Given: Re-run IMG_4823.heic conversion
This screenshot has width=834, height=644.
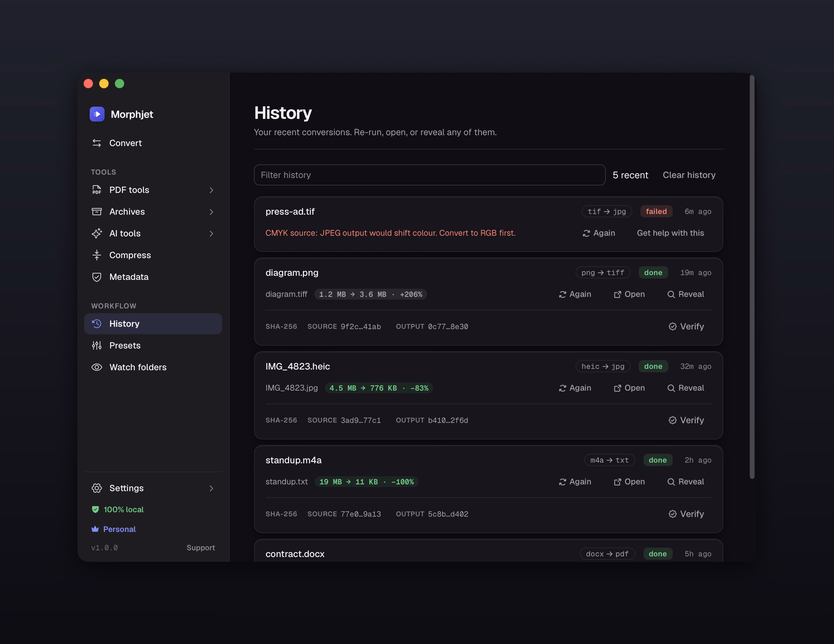Looking at the screenshot, I should (575, 388).
